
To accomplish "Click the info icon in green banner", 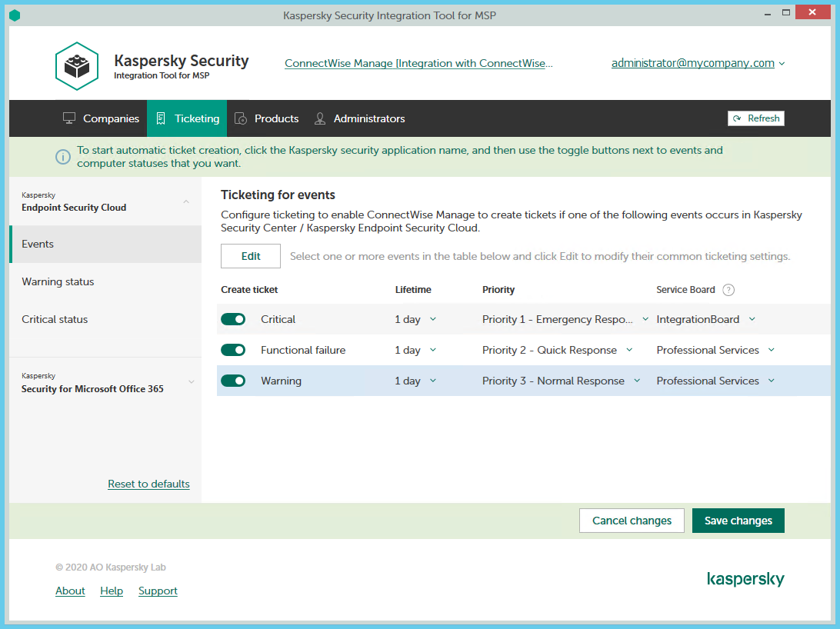I will click(63, 157).
